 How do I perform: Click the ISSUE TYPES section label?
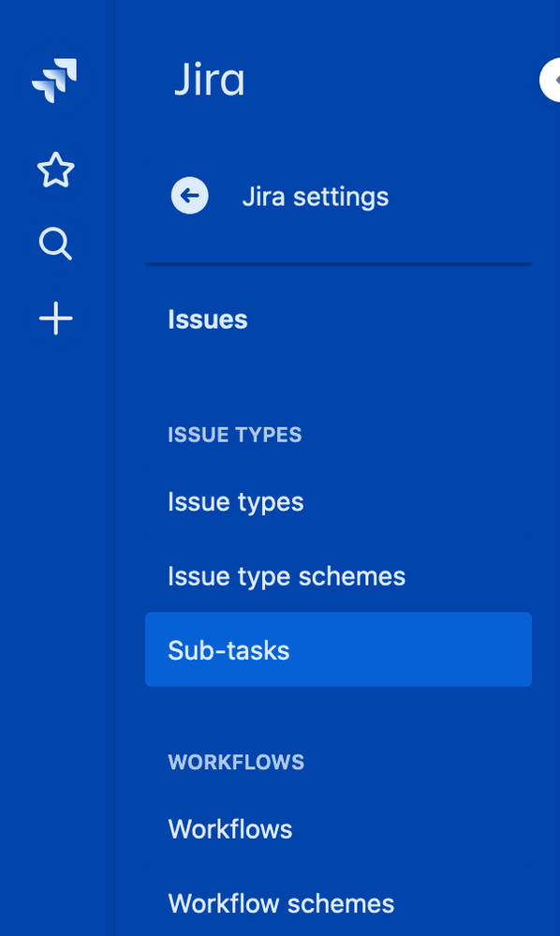point(235,435)
